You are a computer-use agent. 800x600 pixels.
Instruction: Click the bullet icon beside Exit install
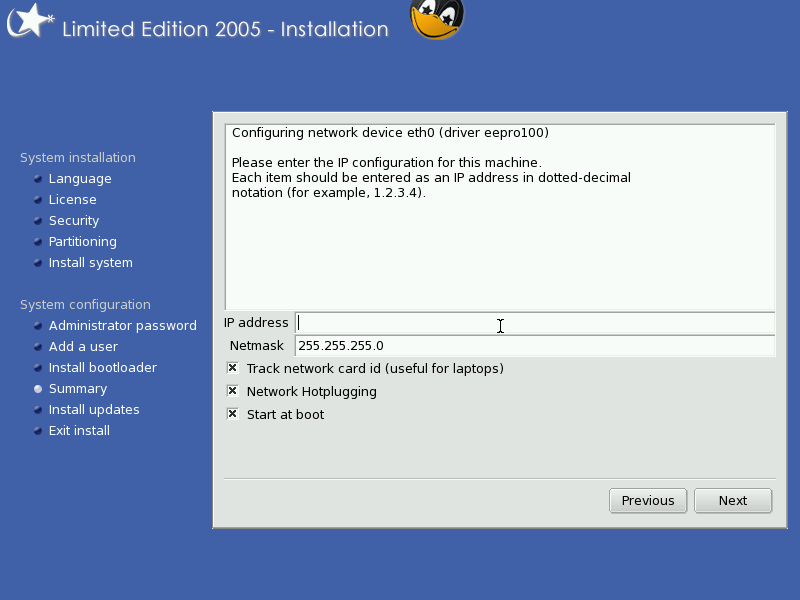coord(38,431)
